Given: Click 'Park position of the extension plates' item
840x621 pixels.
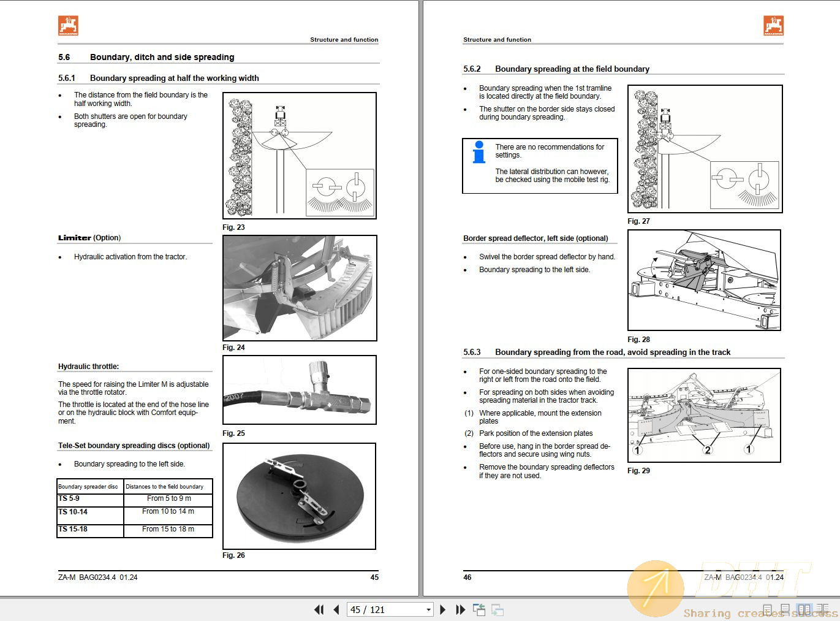Looking at the screenshot, I should [536, 433].
